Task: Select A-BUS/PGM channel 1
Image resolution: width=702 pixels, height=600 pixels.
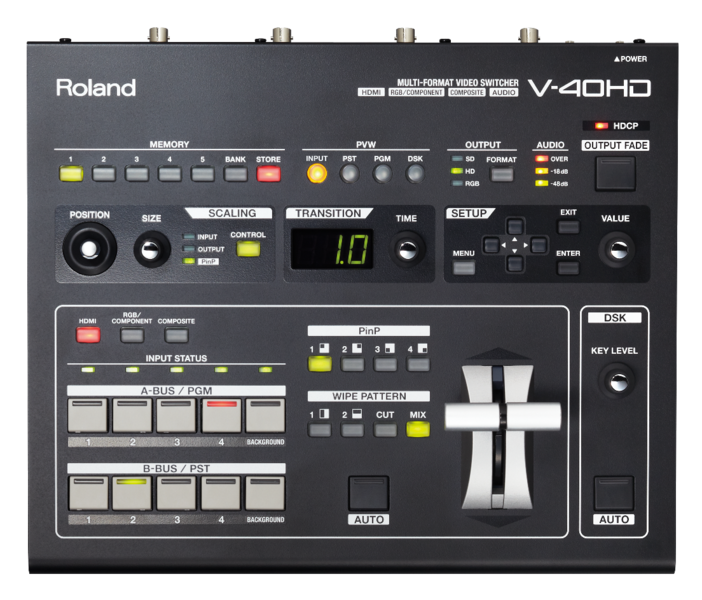Action: (88, 415)
